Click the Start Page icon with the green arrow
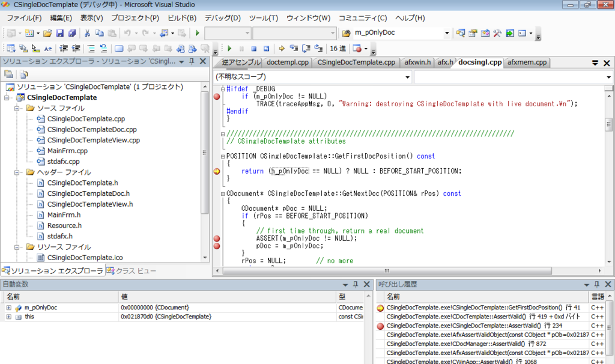Viewport: 615px width, 364px height. pyautogui.click(x=510, y=34)
